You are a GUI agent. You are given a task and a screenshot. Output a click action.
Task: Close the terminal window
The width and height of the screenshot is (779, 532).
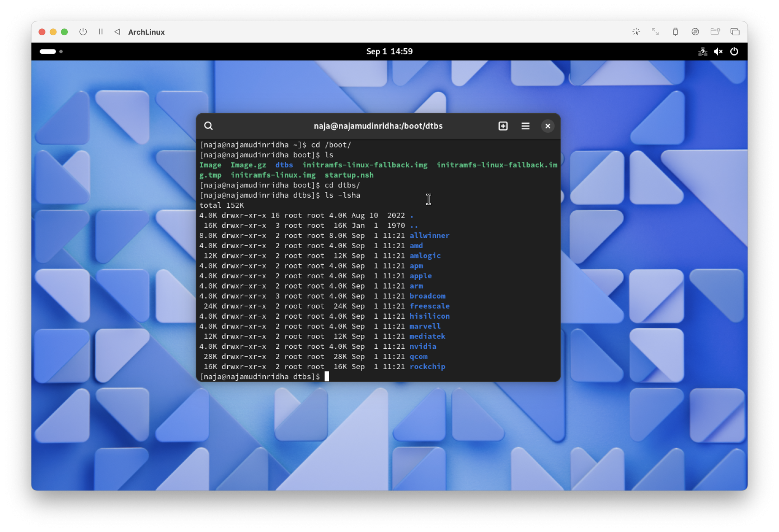click(548, 126)
